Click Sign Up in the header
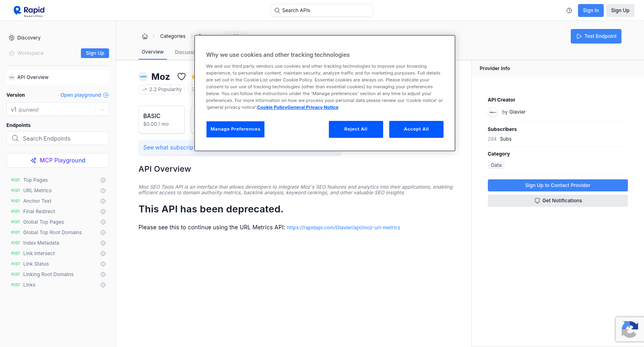Screen dimensions: 644x347 point(620,10)
